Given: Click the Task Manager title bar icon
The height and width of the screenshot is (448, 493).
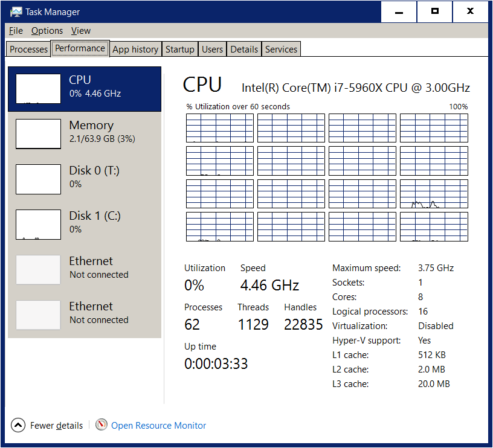Looking at the screenshot, I should (16, 12).
